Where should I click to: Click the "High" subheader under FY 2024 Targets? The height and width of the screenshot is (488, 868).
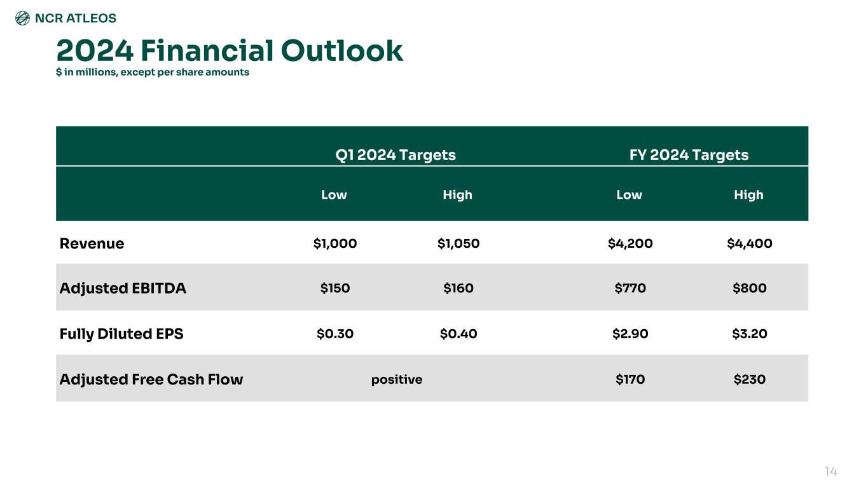[x=748, y=195]
